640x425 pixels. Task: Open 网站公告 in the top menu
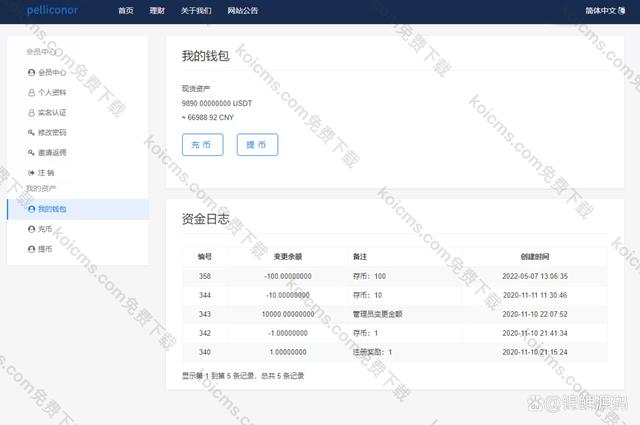(x=243, y=11)
